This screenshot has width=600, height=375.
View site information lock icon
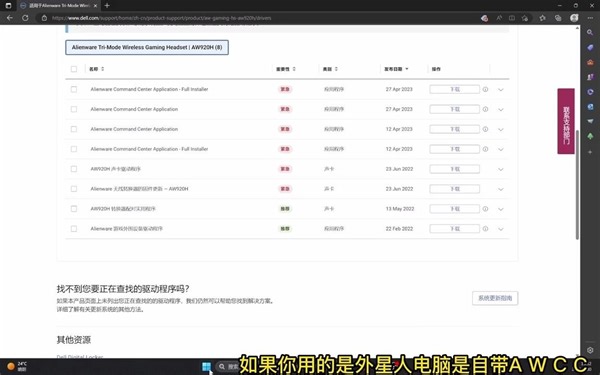(44, 18)
